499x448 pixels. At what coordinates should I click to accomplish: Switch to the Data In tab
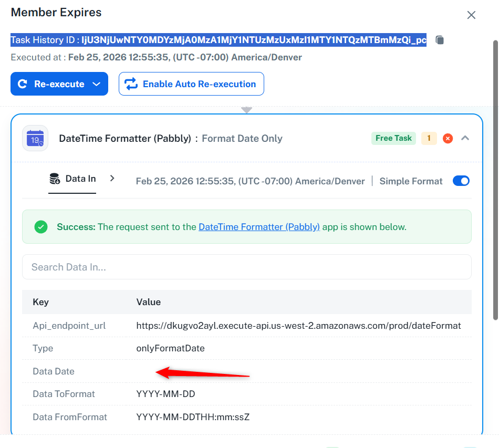point(80,179)
